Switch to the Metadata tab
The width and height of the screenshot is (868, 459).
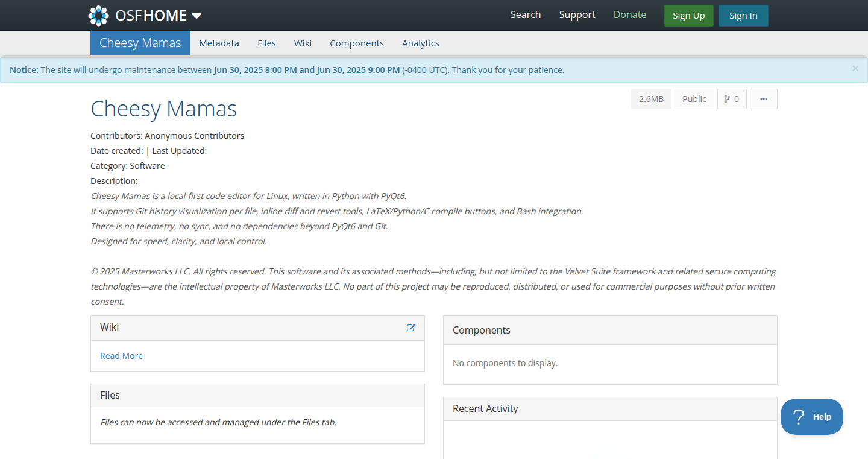click(x=219, y=43)
